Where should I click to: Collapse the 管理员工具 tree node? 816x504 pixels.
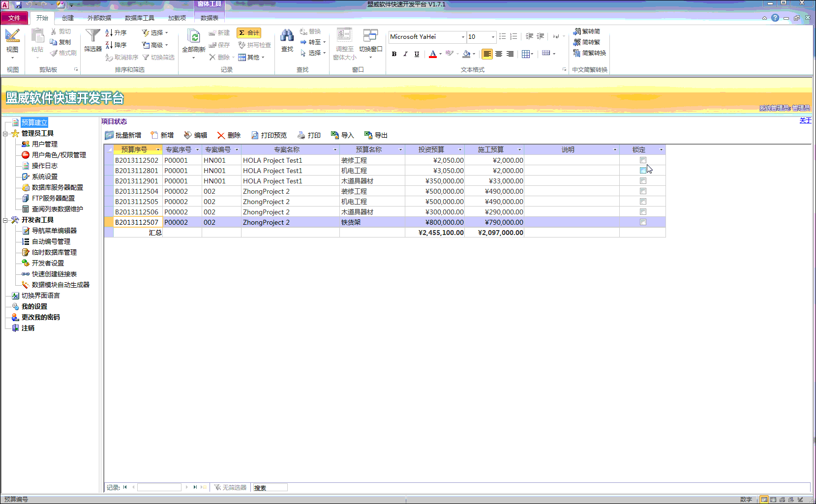click(x=5, y=133)
